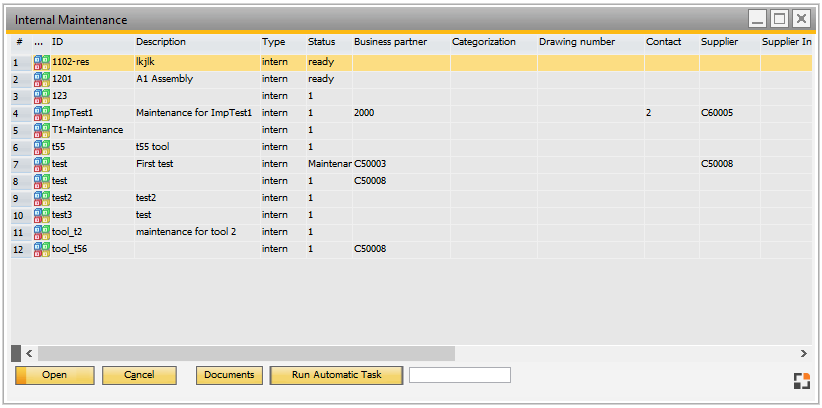Viewport: 822px width, 408px height.
Task: Maximize the Internal Maintenance window
Action: [x=779, y=19]
